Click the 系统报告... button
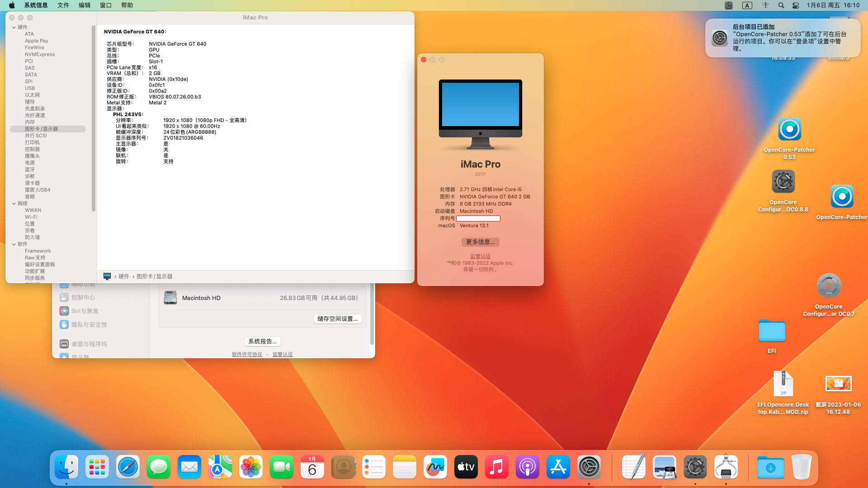The image size is (868, 488). coord(262,342)
